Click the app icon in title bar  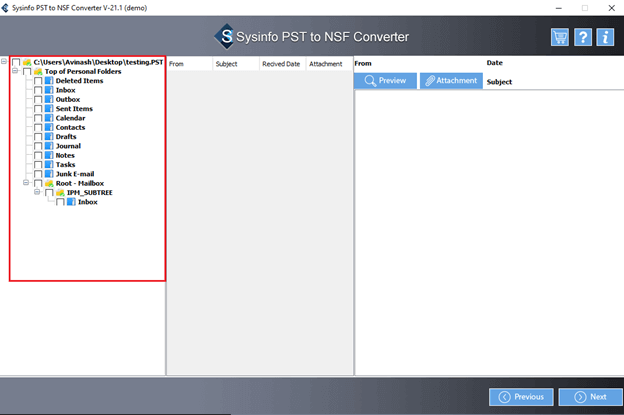pos(5,8)
